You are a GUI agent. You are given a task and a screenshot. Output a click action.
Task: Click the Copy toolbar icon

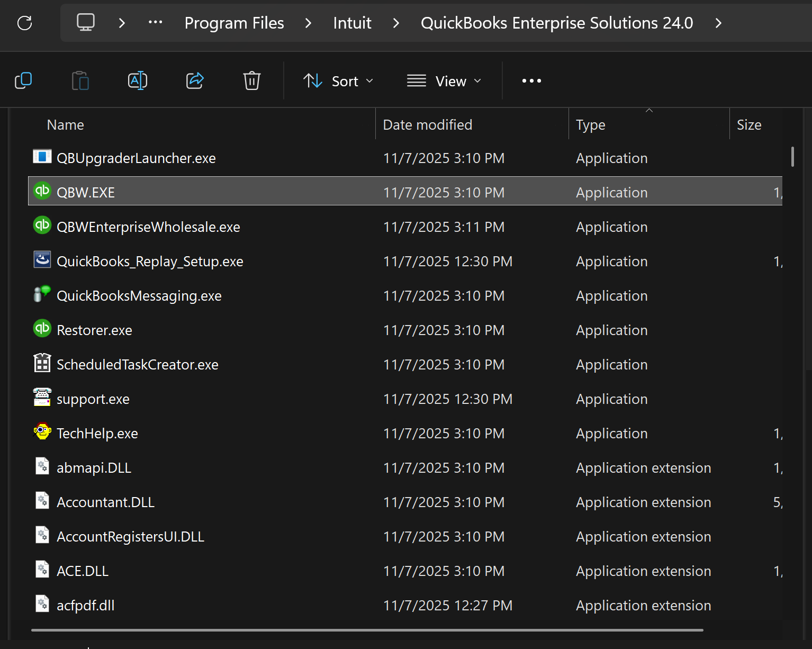coord(23,80)
